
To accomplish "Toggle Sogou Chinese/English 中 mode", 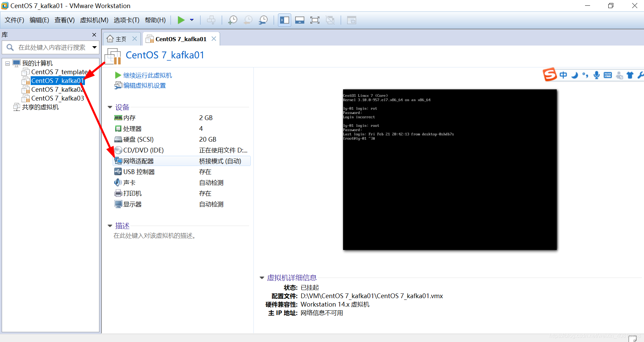I will (563, 75).
